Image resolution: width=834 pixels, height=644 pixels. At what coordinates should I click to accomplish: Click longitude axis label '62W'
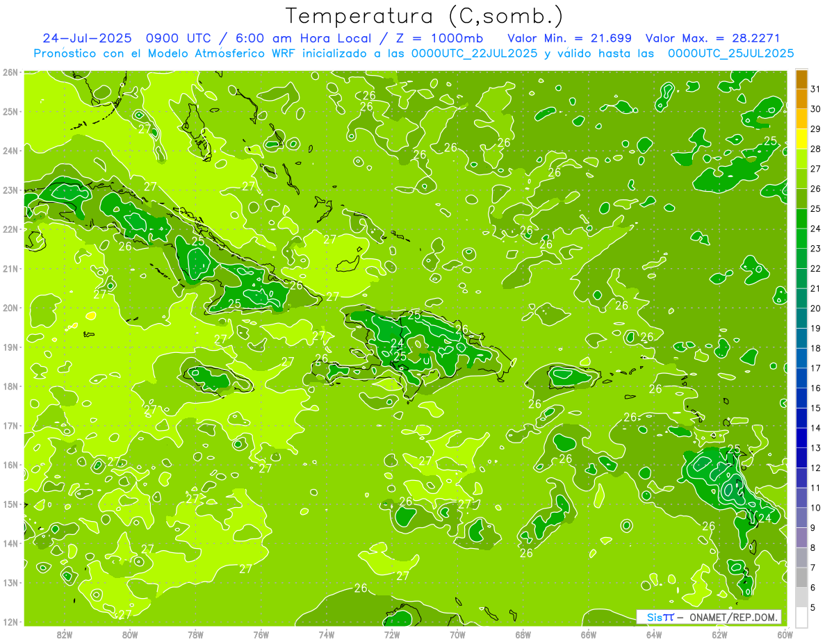pos(719,635)
